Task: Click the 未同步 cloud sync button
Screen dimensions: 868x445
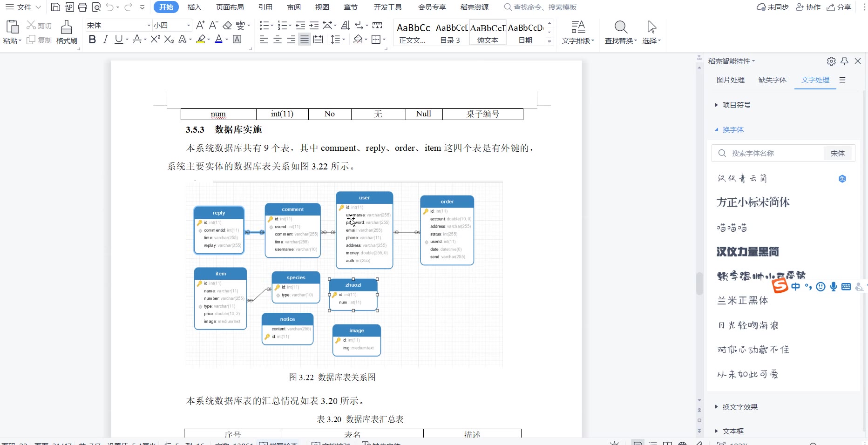Action: pos(773,7)
